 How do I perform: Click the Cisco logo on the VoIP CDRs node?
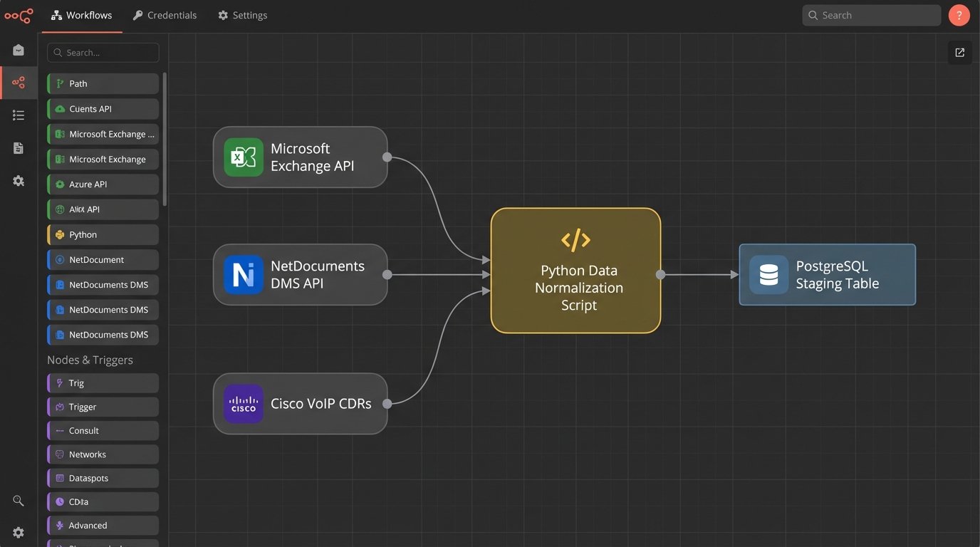244,404
